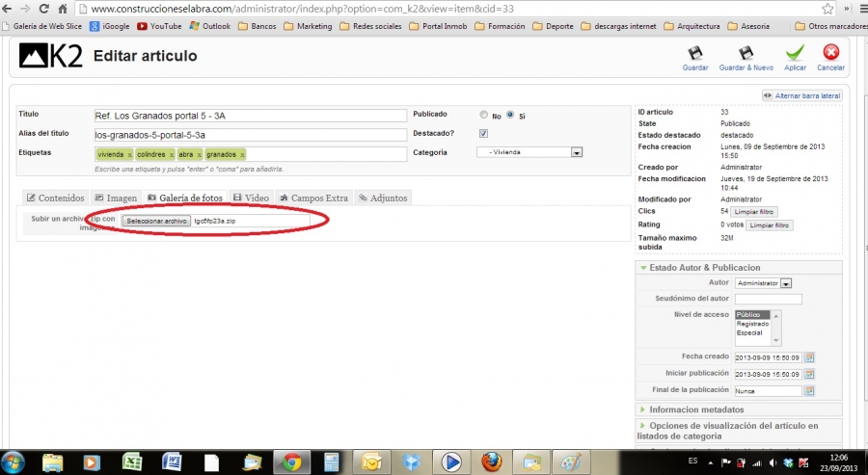Viewport: 868px width, 475px height.
Task: Select Especial access level
Action: point(749,333)
